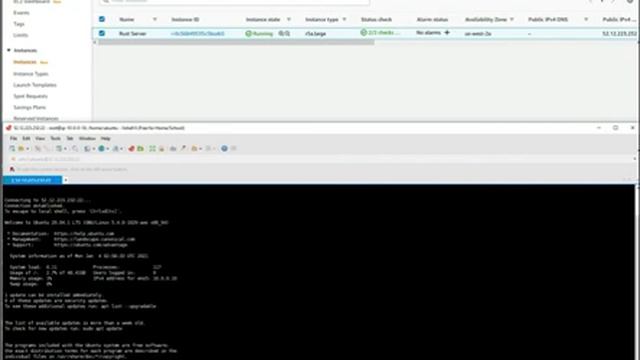Click the Find magnifier icon in Xshell toolbar
This screenshot has height=360, width=640.
[75, 149]
